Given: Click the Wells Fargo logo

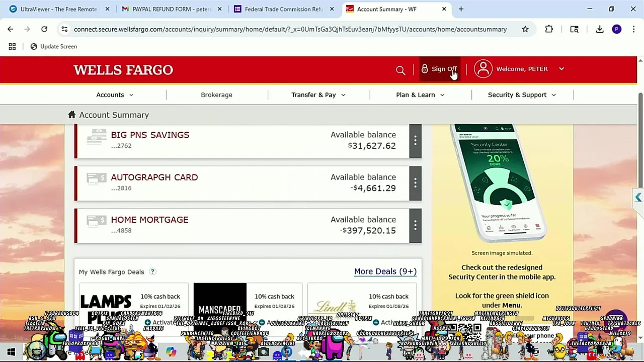Looking at the screenshot, I should click(x=123, y=70).
